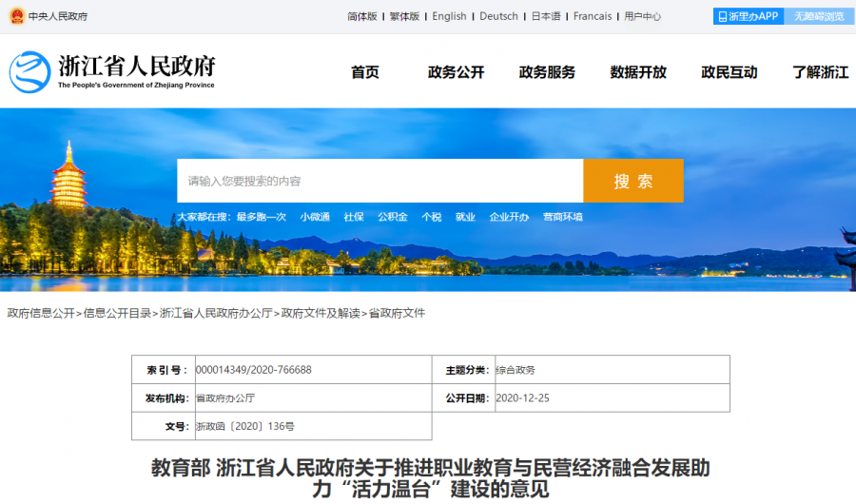The image size is (856, 504).
Task: Click the article title about 活力温台
Action: pos(430,478)
